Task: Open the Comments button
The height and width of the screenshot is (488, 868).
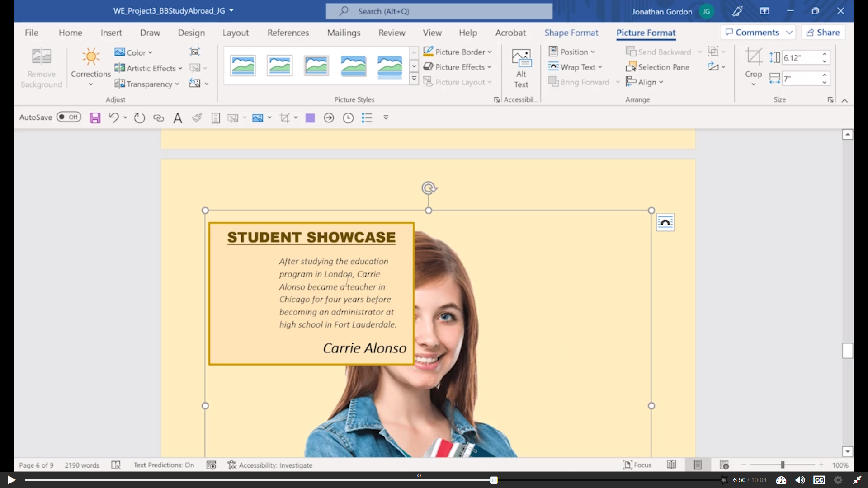Action: click(753, 33)
